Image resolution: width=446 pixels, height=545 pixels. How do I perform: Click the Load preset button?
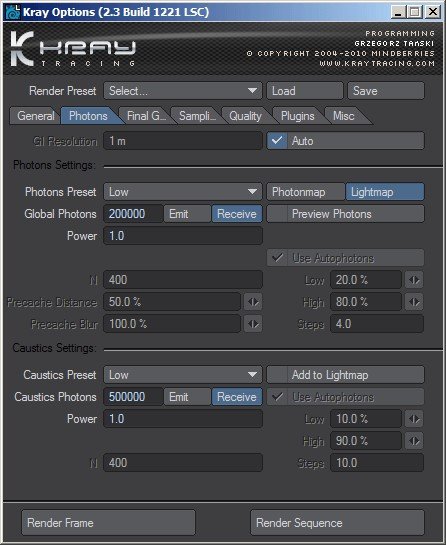point(305,91)
